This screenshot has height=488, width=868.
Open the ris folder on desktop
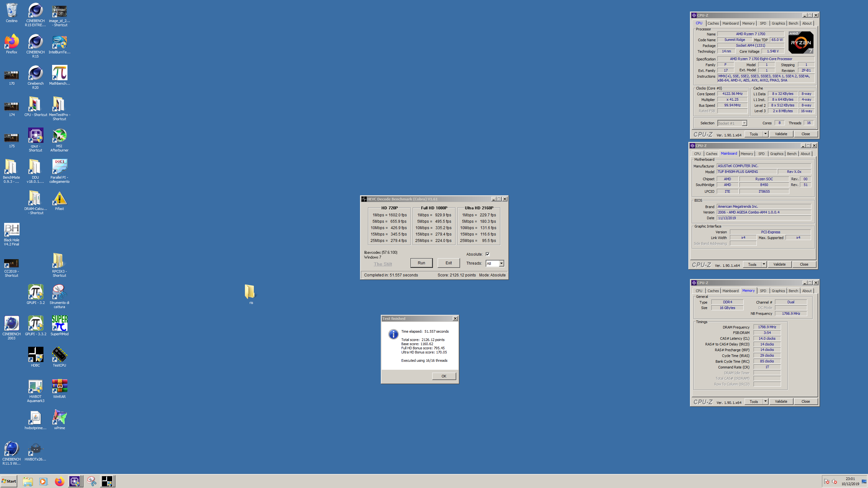click(x=250, y=295)
